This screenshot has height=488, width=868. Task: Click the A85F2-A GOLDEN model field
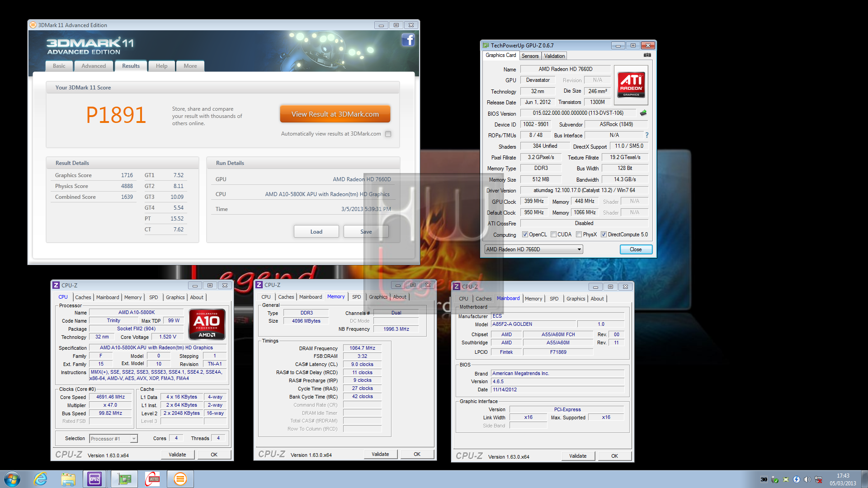(533, 324)
